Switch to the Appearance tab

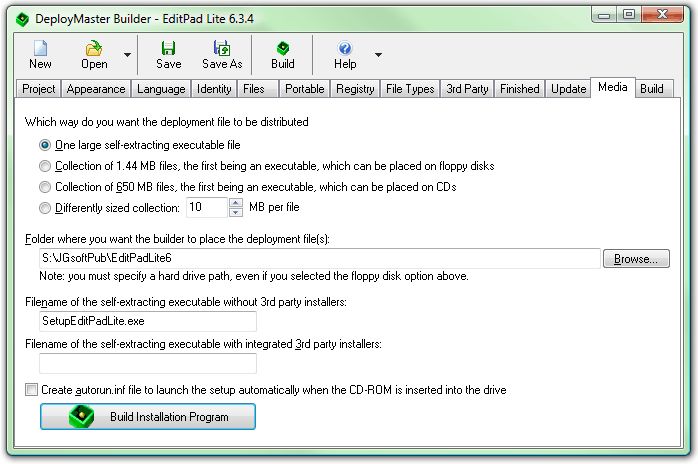96,89
